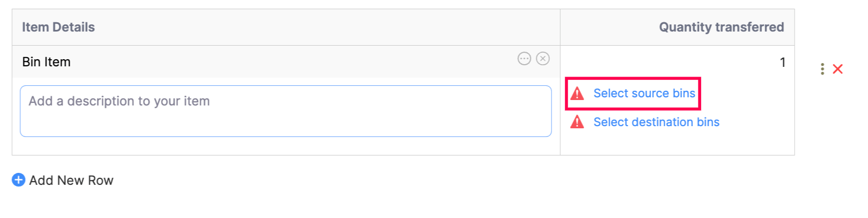Screen dimensions: 868x218
Task: Click the blue plus icon for new row
Action: (x=18, y=180)
